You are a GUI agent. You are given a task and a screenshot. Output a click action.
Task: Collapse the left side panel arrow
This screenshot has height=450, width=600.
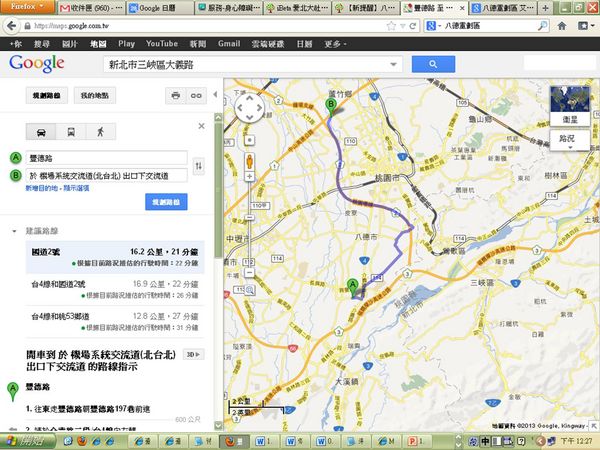pos(214,95)
